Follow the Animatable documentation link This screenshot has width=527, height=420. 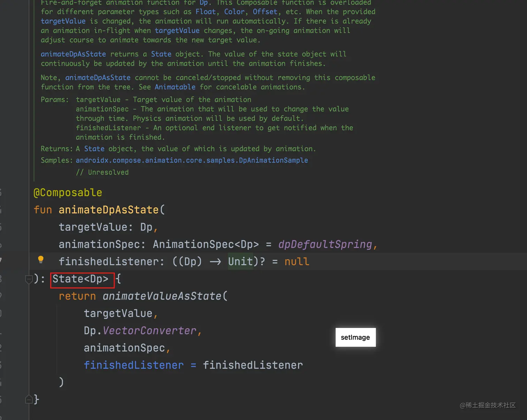tap(175, 87)
